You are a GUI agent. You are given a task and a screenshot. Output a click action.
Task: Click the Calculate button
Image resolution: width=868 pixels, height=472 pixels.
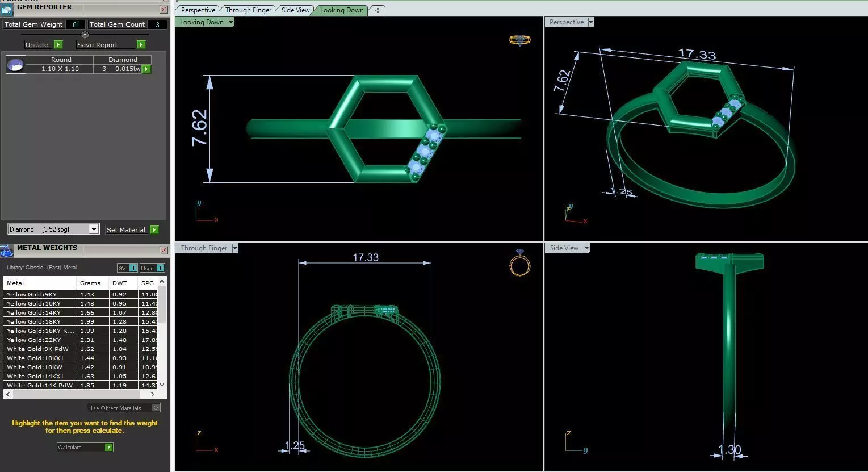pyautogui.click(x=85, y=448)
